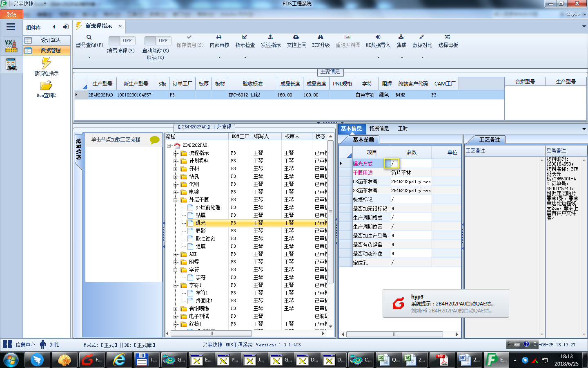The height and width of the screenshot is (368, 588).
Task: Open the PDF reader taskbar icon
Action: [442, 360]
